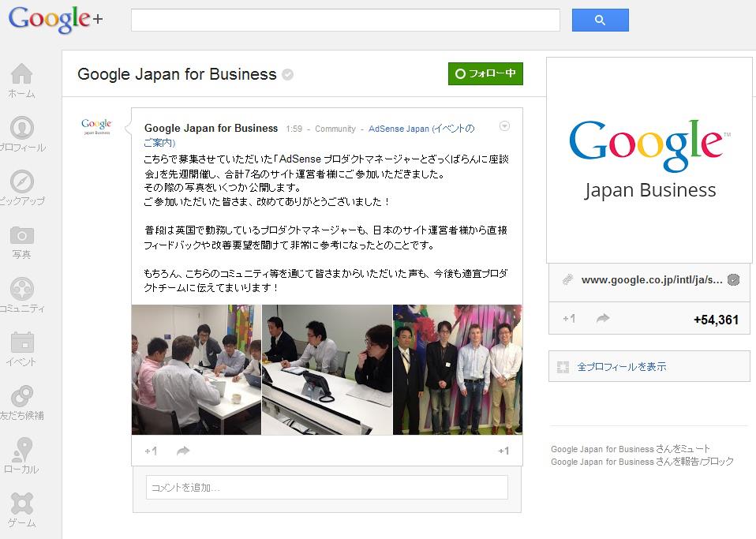Open the post options dropdown arrow

tap(504, 126)
